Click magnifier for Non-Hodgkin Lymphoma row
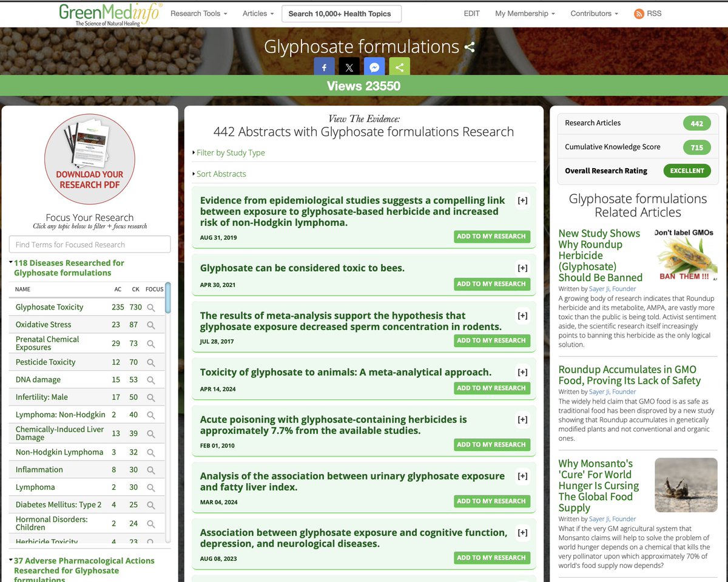This screenshot has width=728, height=582. coord(151,453)
